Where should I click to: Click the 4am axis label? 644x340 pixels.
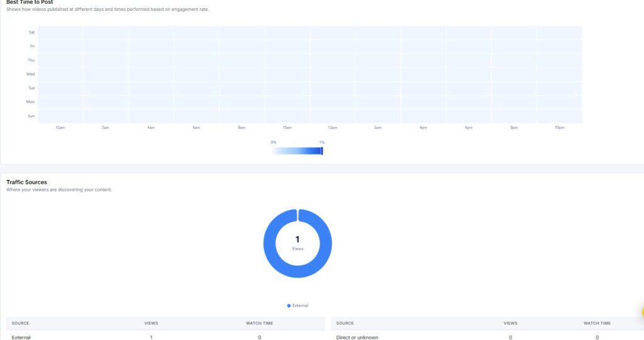(151, 127)
